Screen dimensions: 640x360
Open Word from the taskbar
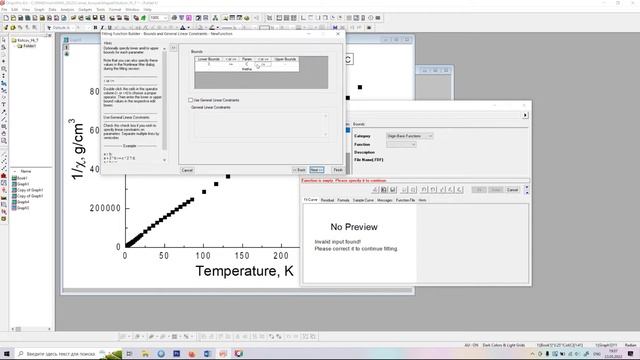[x=207, y=353]
